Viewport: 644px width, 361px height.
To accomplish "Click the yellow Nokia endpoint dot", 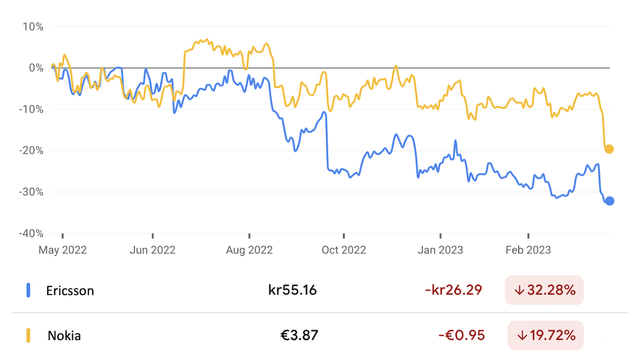I will tap(610, 149).
